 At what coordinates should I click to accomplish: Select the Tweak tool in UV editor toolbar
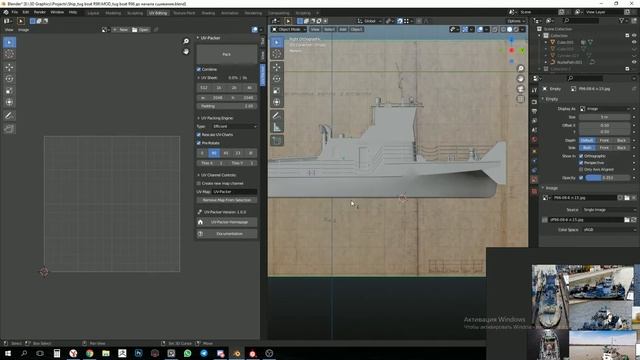click(9, 42)
